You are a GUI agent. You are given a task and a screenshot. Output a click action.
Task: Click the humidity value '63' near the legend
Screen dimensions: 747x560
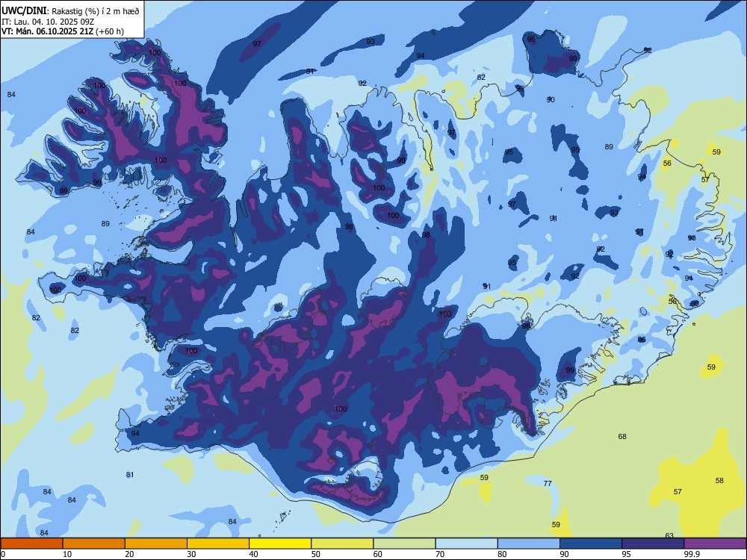(669, 535)
